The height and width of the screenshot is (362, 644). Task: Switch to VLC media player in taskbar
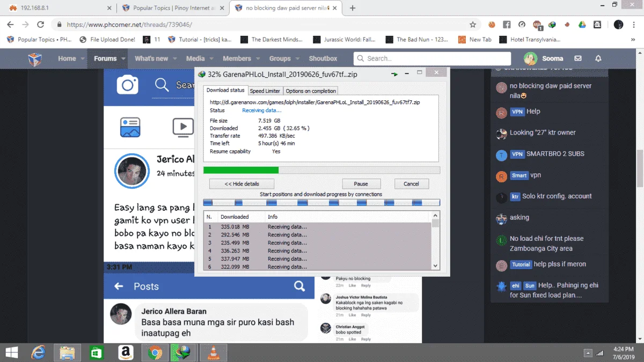tap(214, 352)
